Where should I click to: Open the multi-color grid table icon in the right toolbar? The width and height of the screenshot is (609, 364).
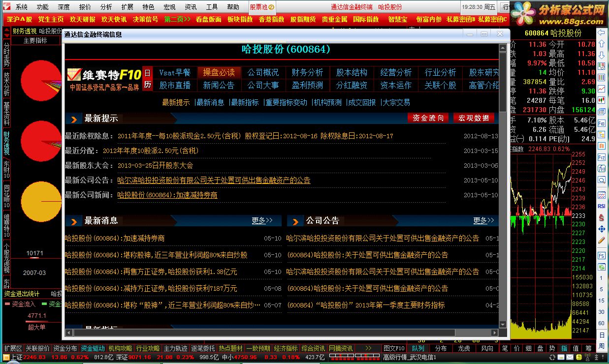pyautogui.click(x=601, y=77)
